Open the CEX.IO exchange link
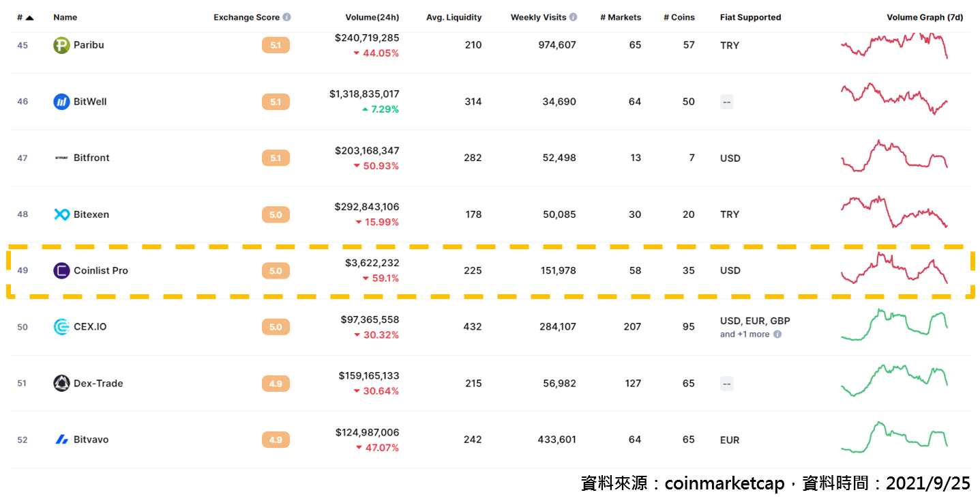This screenshot has width=980, height=499. [x=90, y=327]
